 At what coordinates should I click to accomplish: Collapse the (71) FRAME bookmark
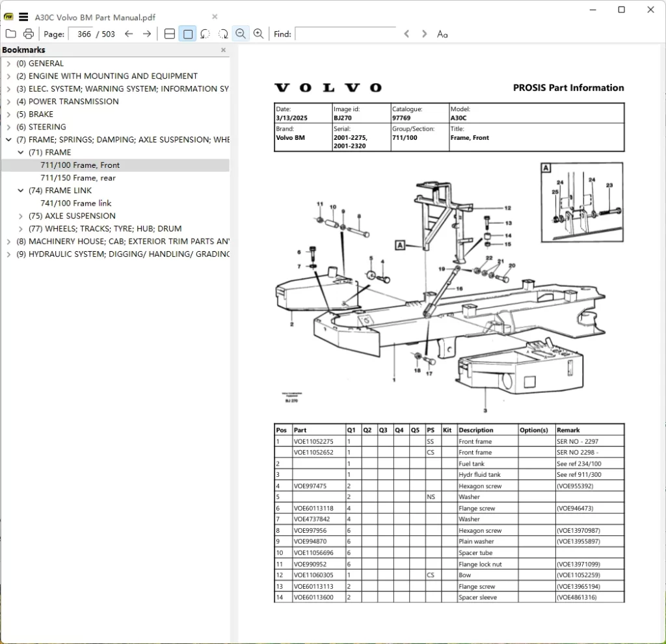(x=20, y=152)
